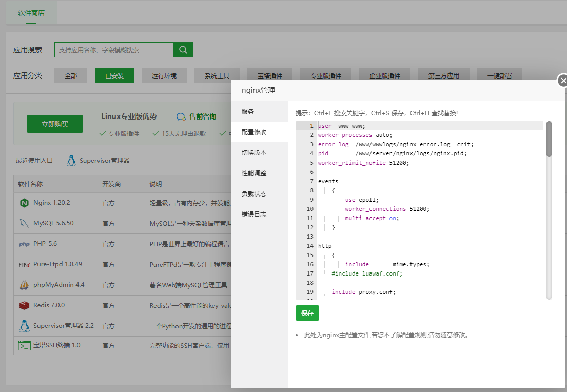This screenshot has height=392, width=567.
Task: Open the 切换版本 section
Action: pyautogui.click(x=260, y=152)
